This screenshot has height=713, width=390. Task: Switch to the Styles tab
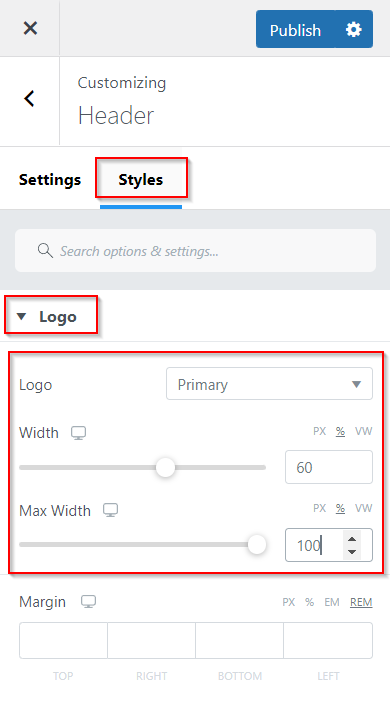pyautogui.click(x=140, y=180)
